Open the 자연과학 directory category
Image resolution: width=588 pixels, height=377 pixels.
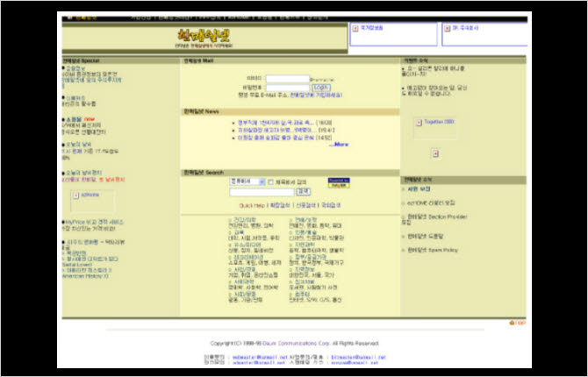click(x=305, y=245)
